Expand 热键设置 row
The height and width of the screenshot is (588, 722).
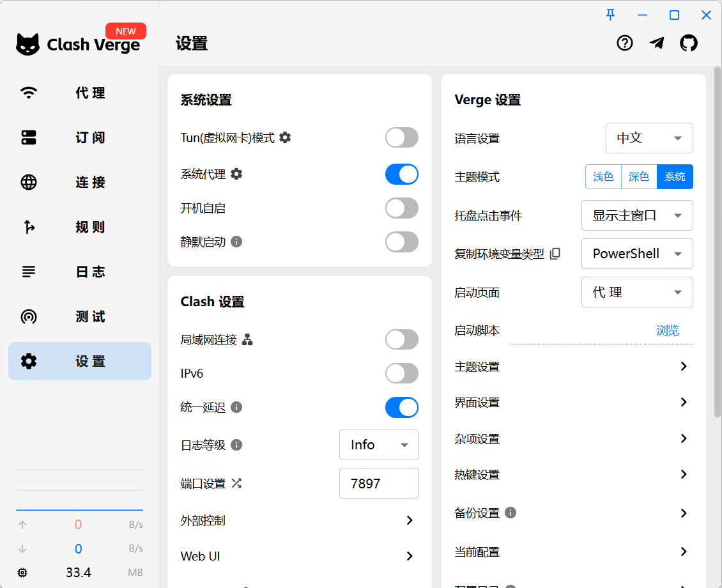573,474
